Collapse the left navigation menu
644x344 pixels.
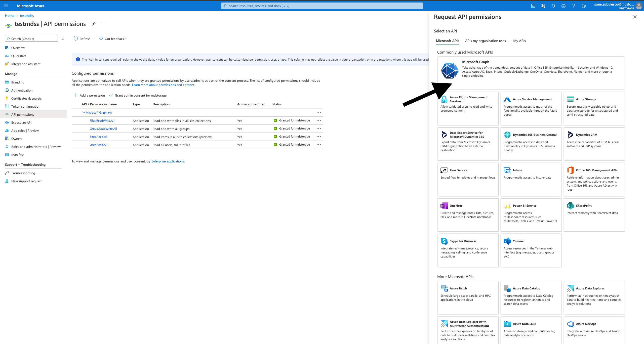[63, 39]
